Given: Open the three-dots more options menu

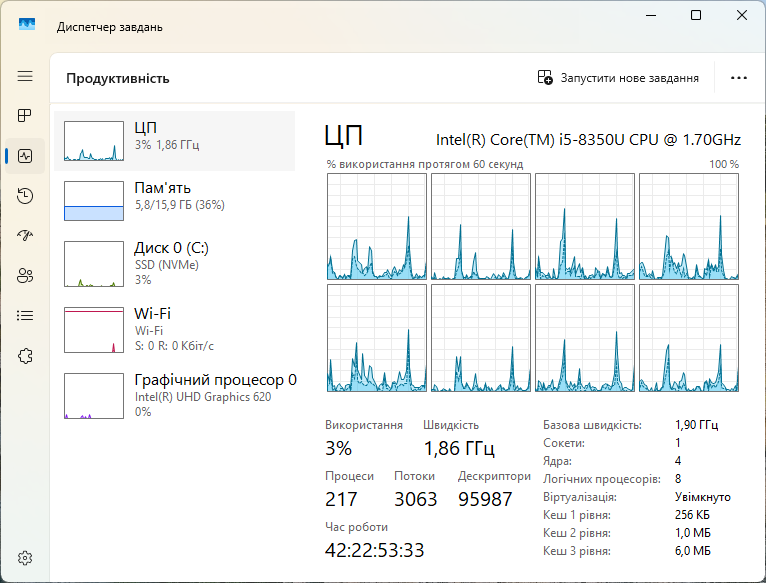Looking at the screenshot, I should (x=739, y=78).
